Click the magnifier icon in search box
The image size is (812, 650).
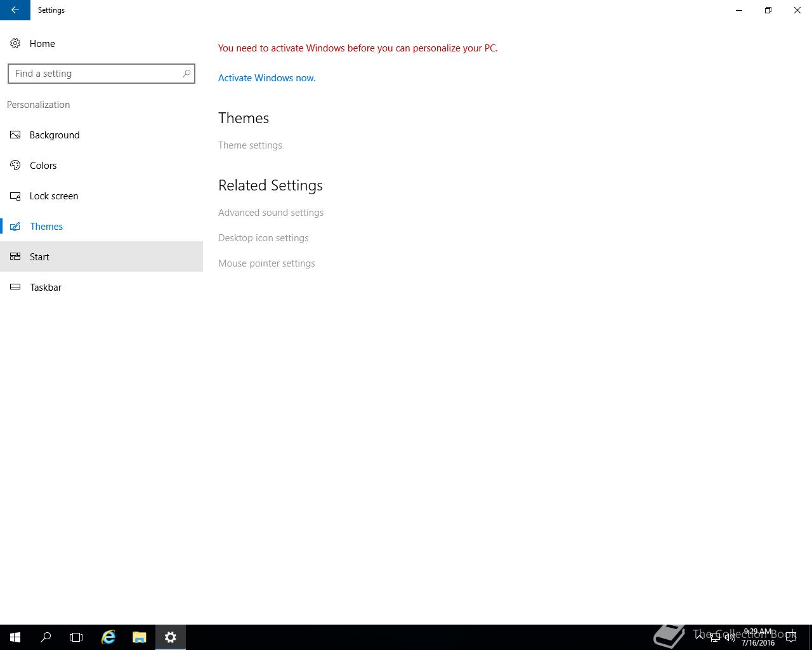(187, 74)
